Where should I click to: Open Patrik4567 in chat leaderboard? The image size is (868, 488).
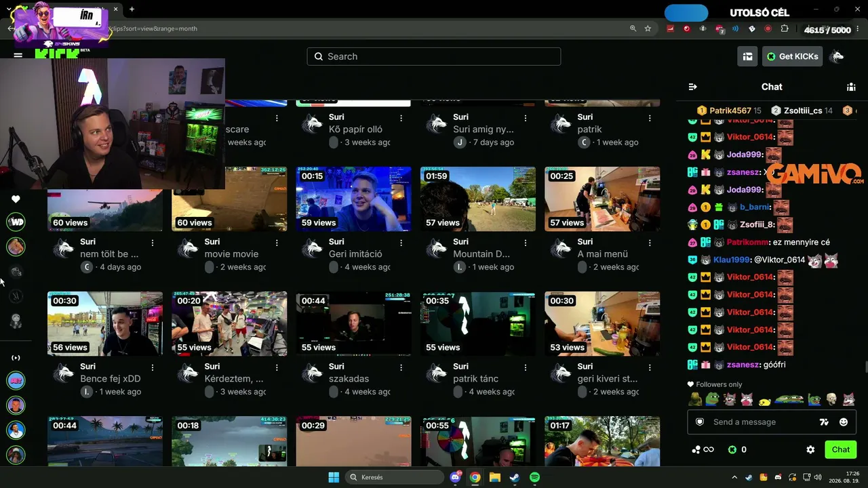click(x=730, y=110)
